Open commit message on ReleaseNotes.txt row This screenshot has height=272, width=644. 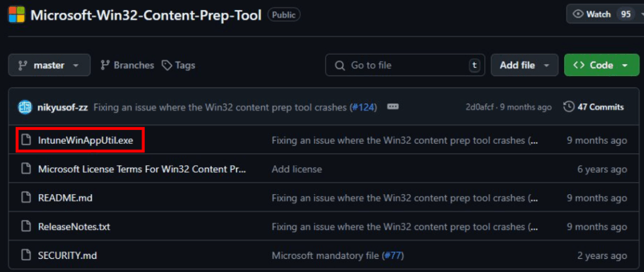[405, 227]
